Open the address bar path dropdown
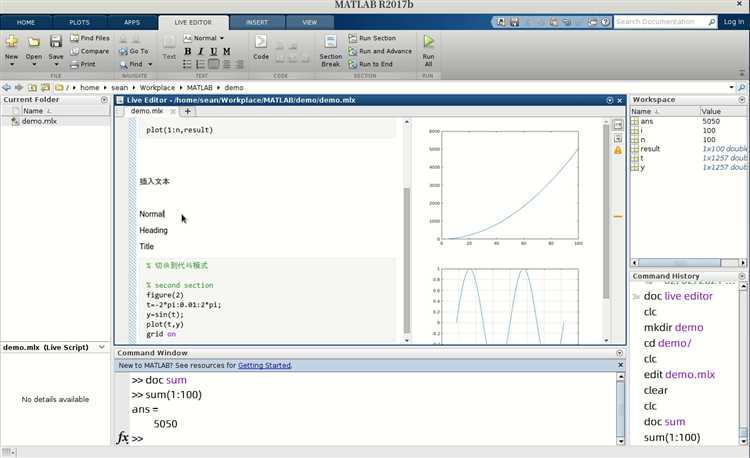 click(x=731, y=87)
